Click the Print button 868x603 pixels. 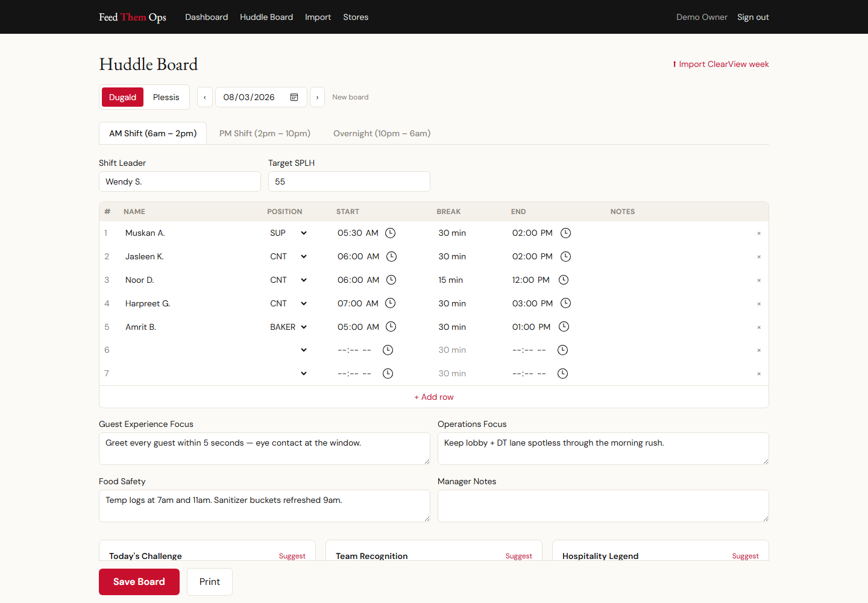(210, 582)
